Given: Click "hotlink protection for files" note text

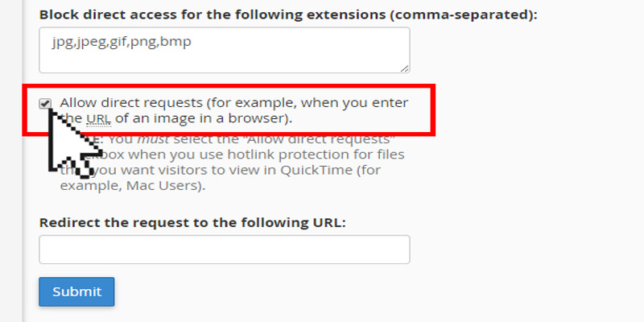Looking at the screenshot, I should pyautogui.click(x=322, y=154).
